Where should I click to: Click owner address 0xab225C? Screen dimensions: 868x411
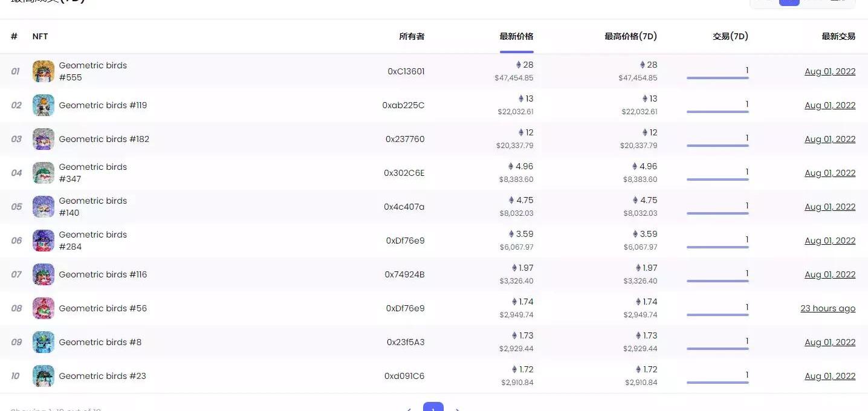point(403,105)
